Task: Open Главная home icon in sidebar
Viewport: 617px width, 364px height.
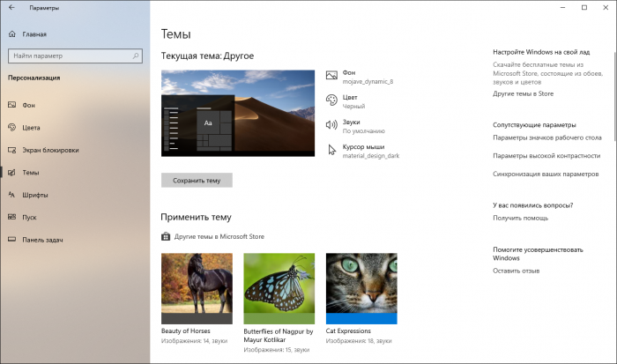Action: [x=12, y=34]
